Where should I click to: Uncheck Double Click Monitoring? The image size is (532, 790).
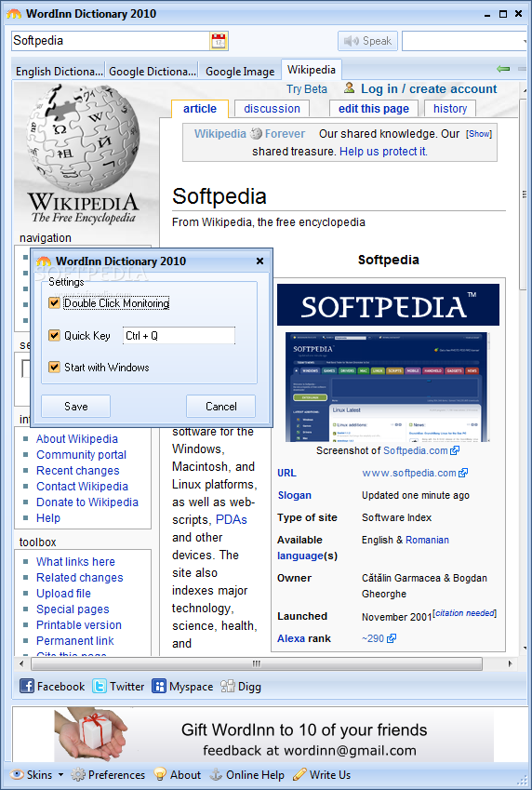pos(54,302)
